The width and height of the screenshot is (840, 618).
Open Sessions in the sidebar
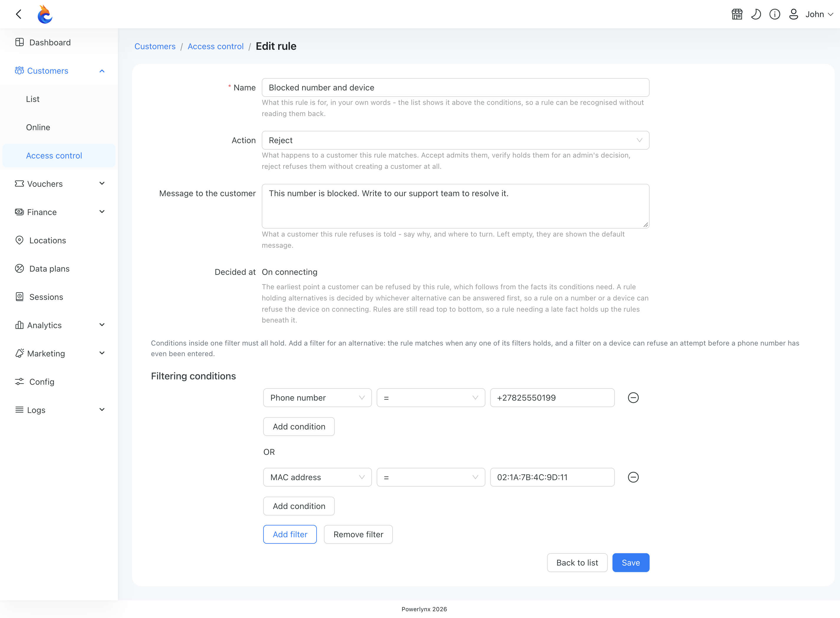(x=59, y=297)
